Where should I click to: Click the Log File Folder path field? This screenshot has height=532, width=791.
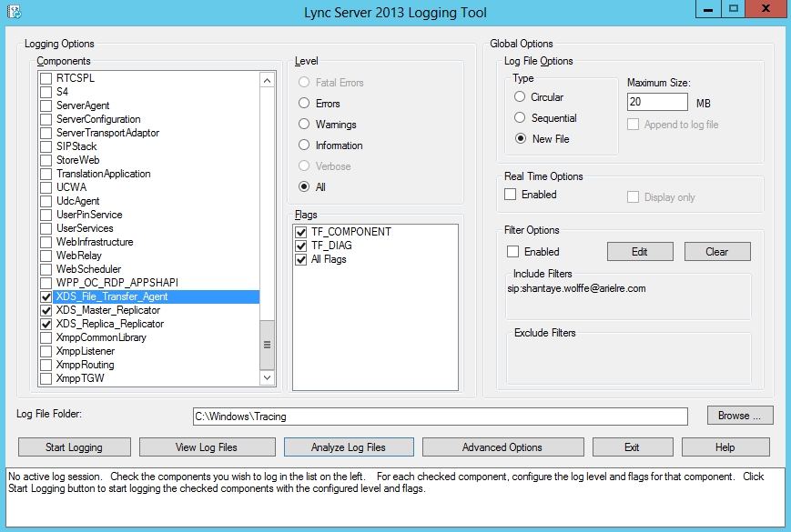[x=440, y=417]
